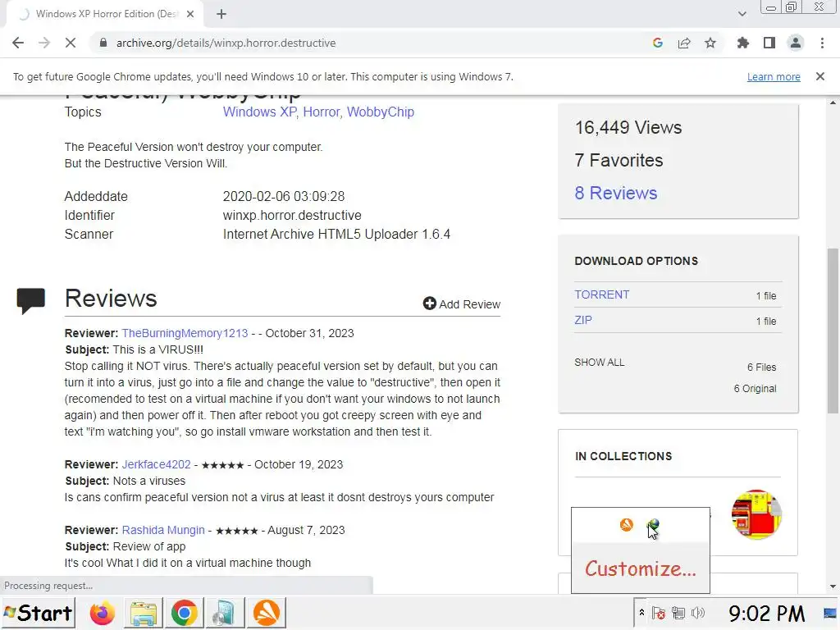Click the scrollbar up arrow
This screenshot has height=630, width=840.
[x=833, y=103]
